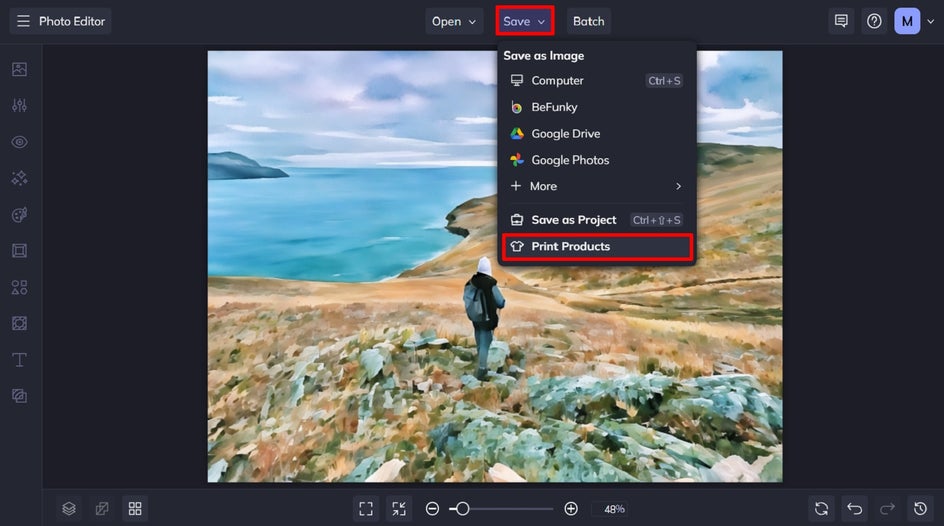The height and width of the screenshot is (526, 944).
Task: Open the Overlays sidebar icon
Action: (19, 323)
